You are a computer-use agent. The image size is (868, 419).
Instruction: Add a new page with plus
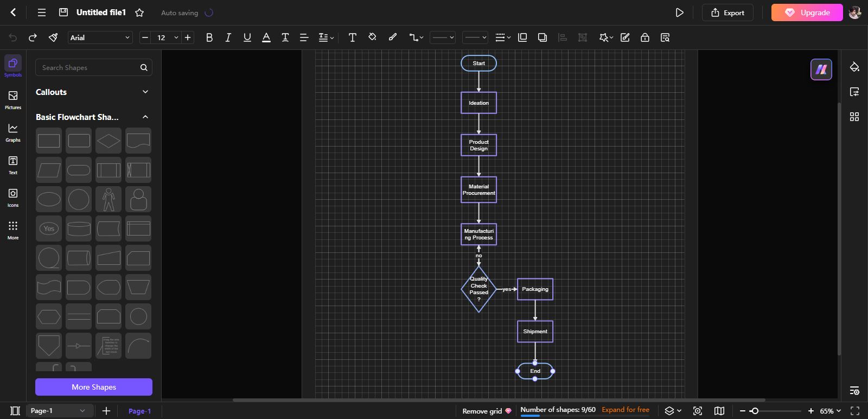pyautogui.click(x=106, y=411)
